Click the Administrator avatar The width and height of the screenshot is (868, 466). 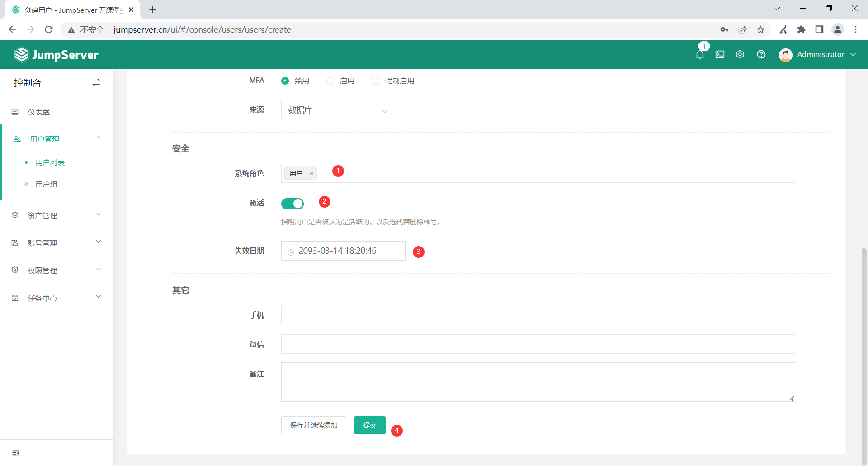click(x=786, y=55)
